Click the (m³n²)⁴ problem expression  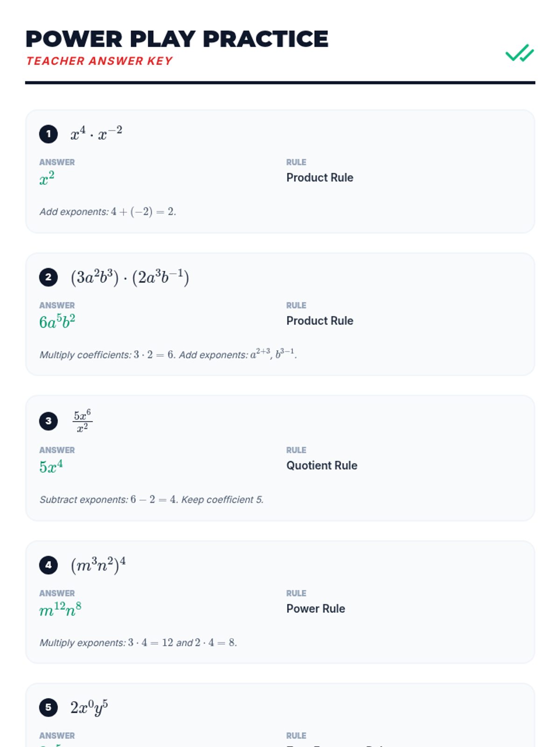point(98,565)
